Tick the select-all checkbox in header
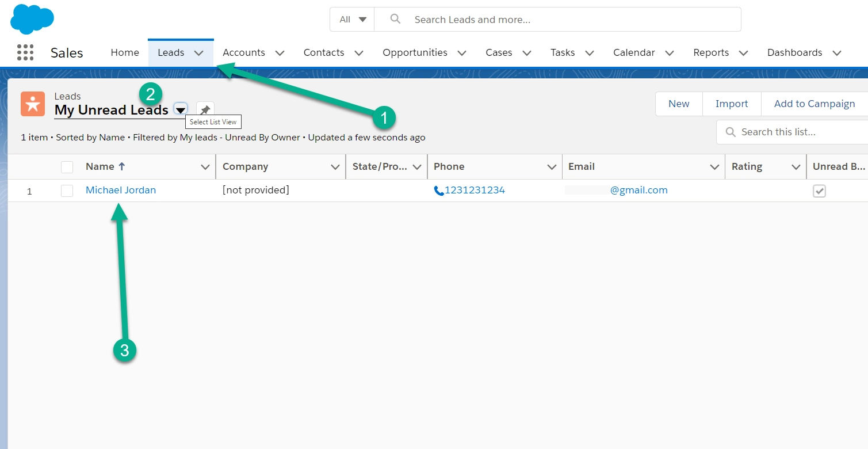This screenshot has height=449, width=868. tap(67, 167)
